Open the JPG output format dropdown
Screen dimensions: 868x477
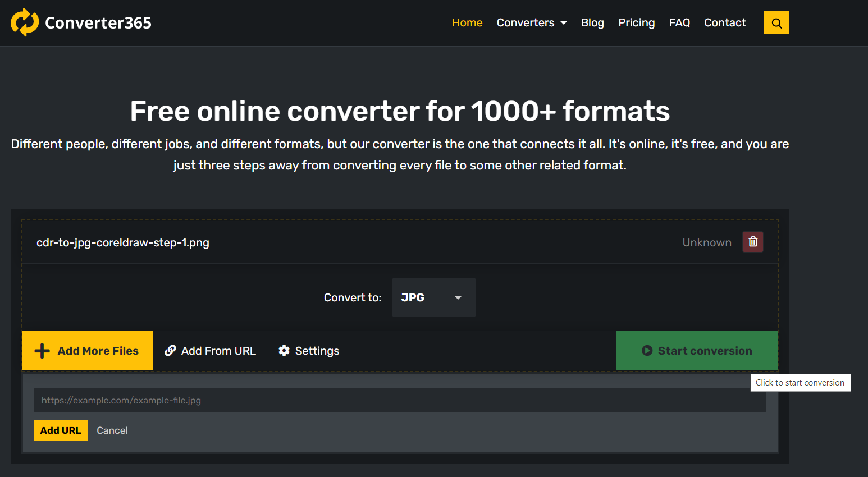pyautogui.click(x=433, y=297)
